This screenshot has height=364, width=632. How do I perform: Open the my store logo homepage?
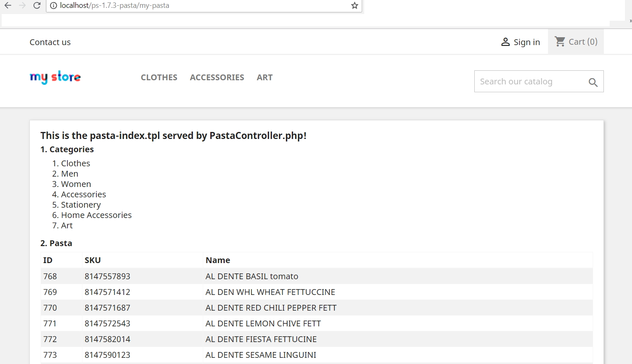55,77
